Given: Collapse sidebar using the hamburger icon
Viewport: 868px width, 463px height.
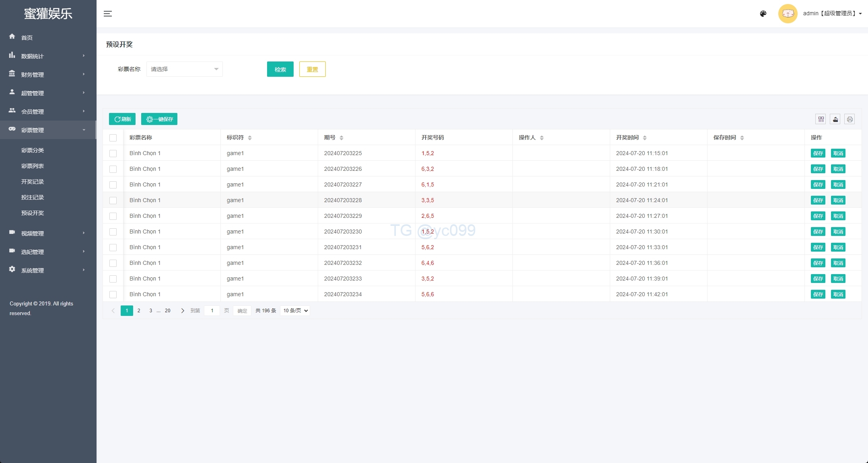Looking at the screenshot, I should [x=108, y=14].
